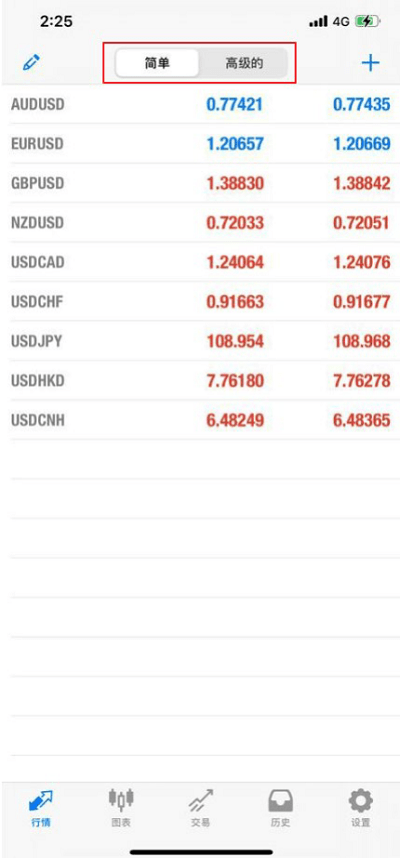Tap the pencil edit icon
The height and width of the screenshot is (858, 400).
32,63
